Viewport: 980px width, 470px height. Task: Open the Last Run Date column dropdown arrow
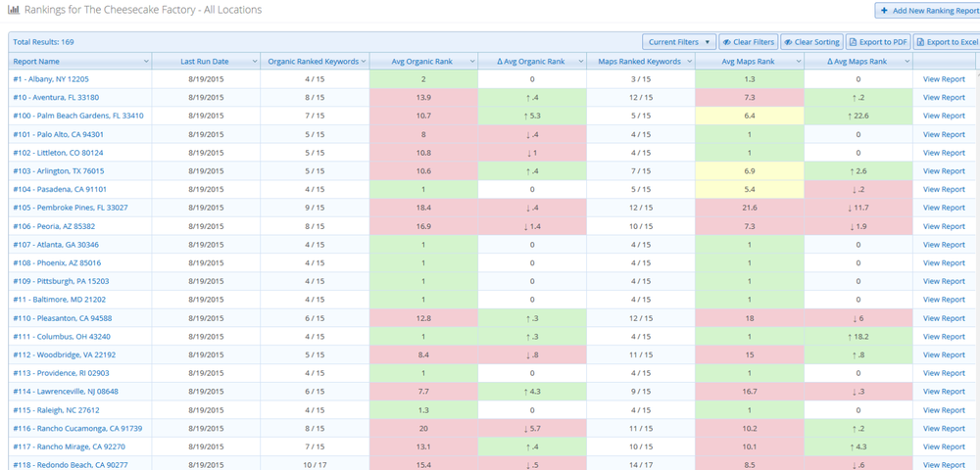coord(255,61)
